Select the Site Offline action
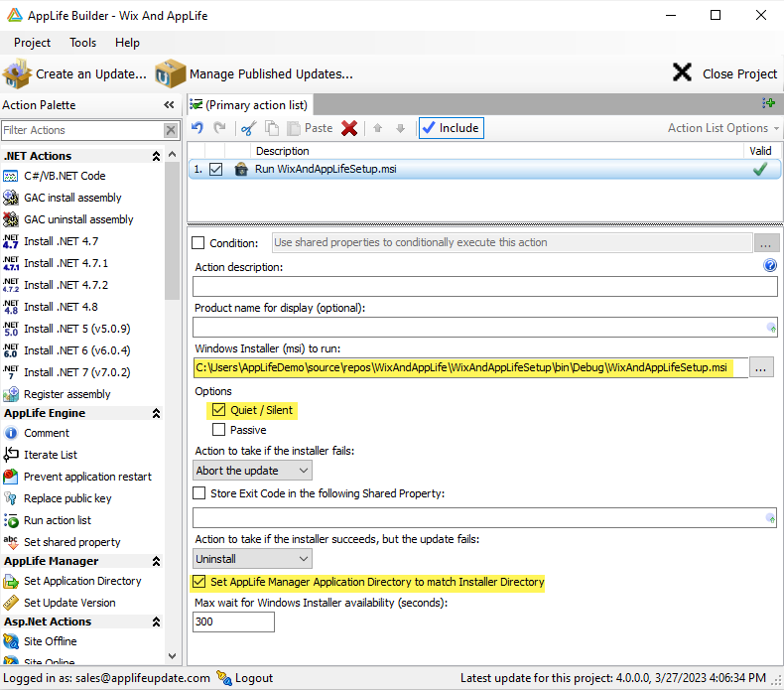This screenshot has height=690, width=784. (40, 641)
